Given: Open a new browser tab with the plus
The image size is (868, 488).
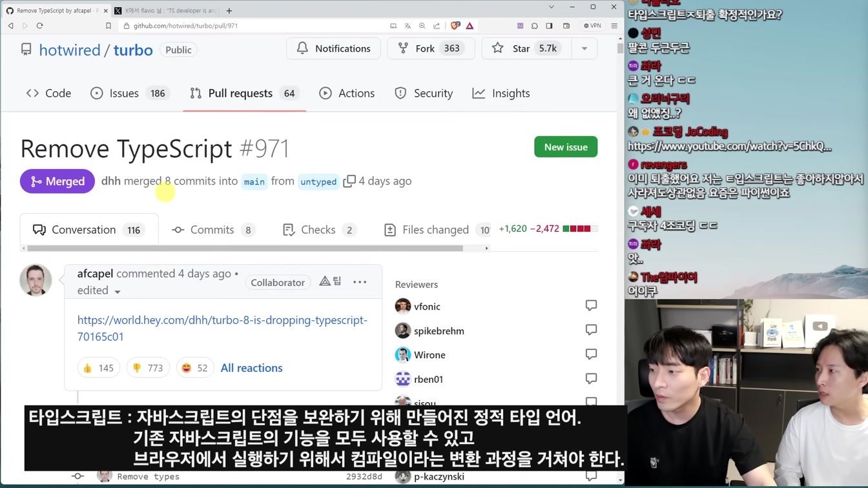Looking at the screenshot, I should click(229, 10).
